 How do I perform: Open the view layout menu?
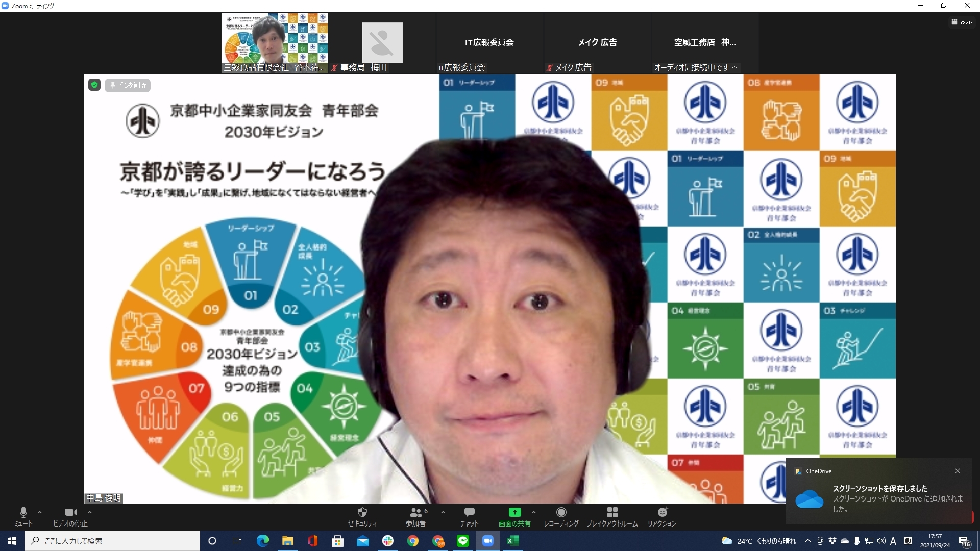click(962, 21)
